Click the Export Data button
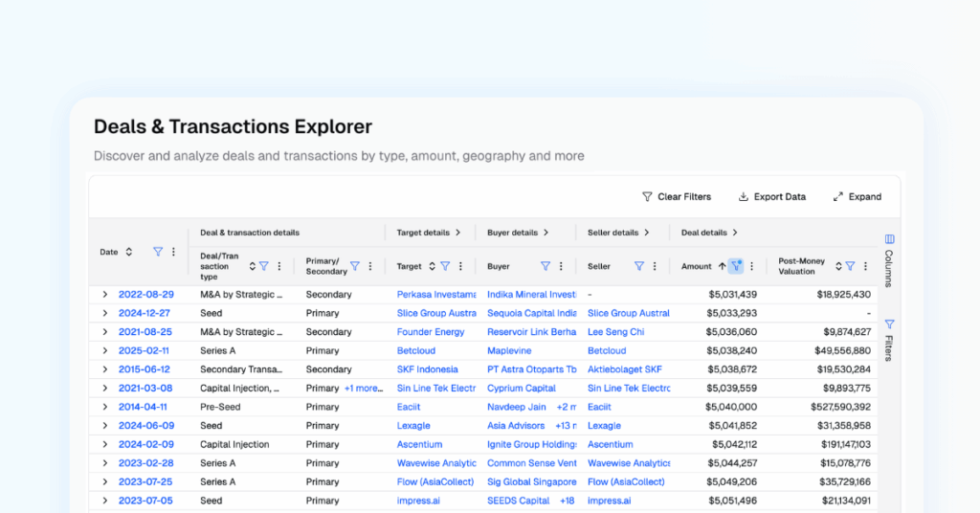The height and width of the screenshot is (513, 980). point(772,197)
